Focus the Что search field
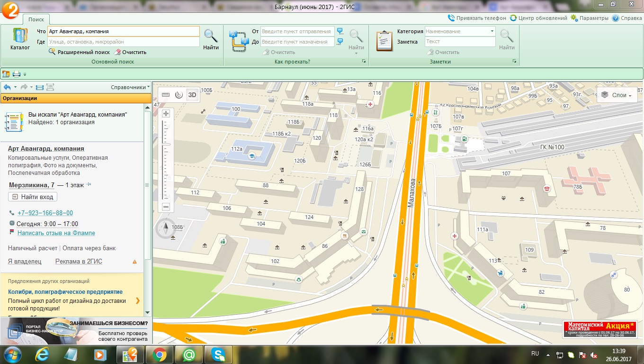The width and height of the screenshot is (644, 364). tap(123, 31)
